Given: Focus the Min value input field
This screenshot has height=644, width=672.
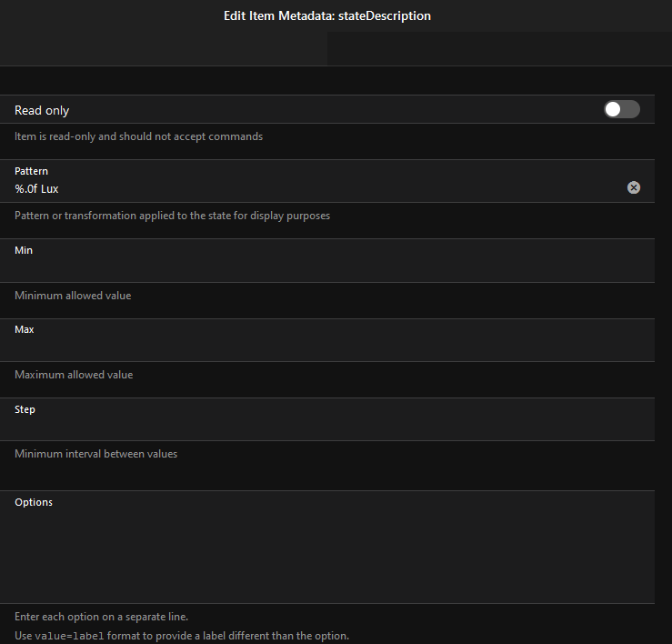Looking at the screenshot, I should 318,268.
